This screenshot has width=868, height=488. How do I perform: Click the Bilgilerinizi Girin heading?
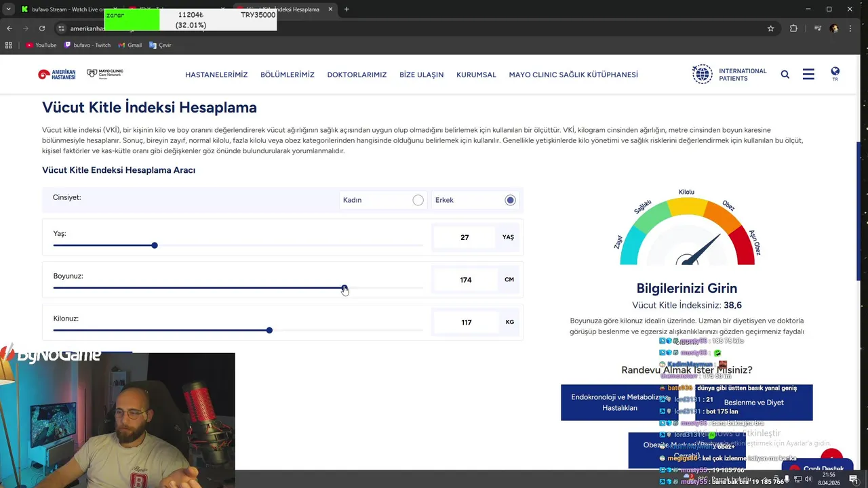click(686, 288)
